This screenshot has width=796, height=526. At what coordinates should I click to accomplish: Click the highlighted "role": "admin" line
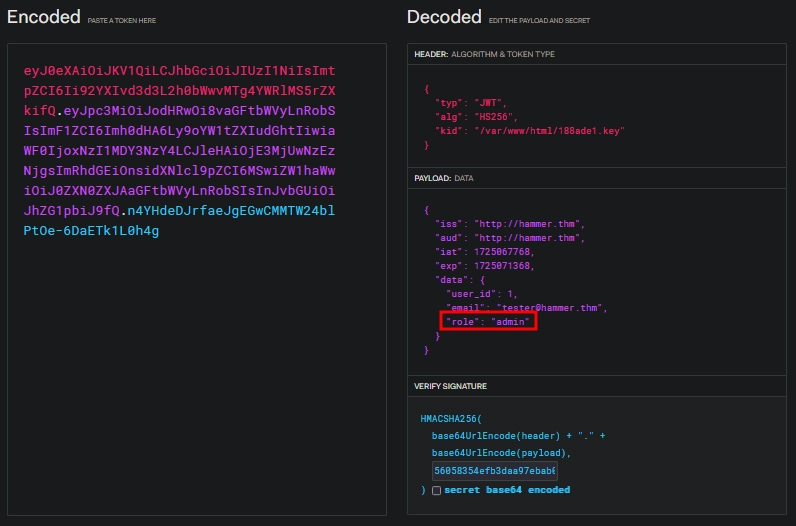(490, 322)
